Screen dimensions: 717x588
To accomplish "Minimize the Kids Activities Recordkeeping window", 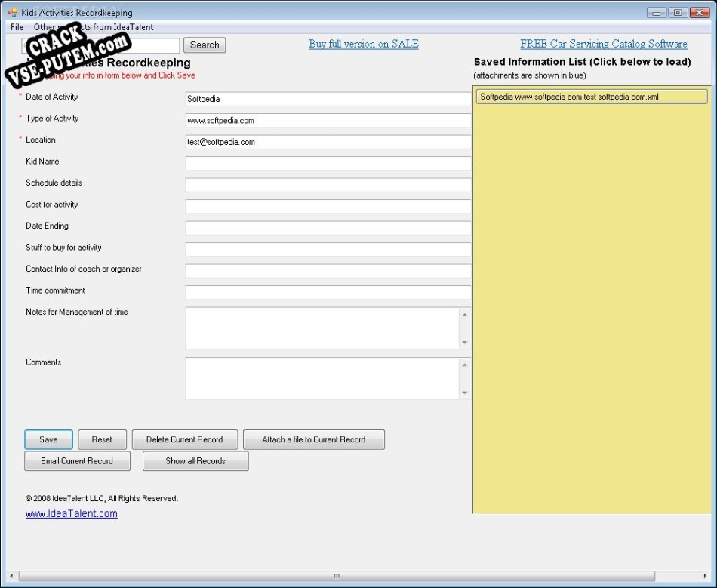I will (657, 13).
